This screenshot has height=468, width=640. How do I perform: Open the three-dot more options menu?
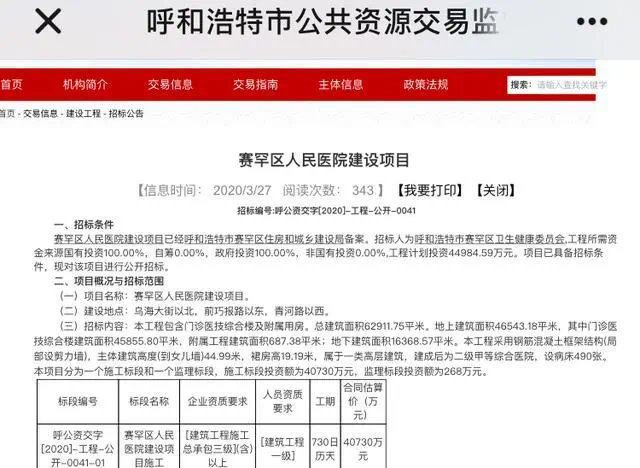(592, 21)
